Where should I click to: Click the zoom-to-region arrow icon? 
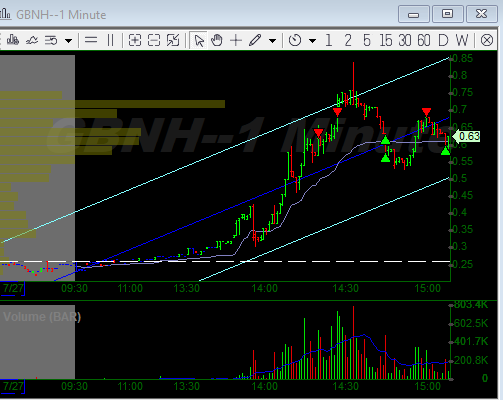[x=173, y=40]
